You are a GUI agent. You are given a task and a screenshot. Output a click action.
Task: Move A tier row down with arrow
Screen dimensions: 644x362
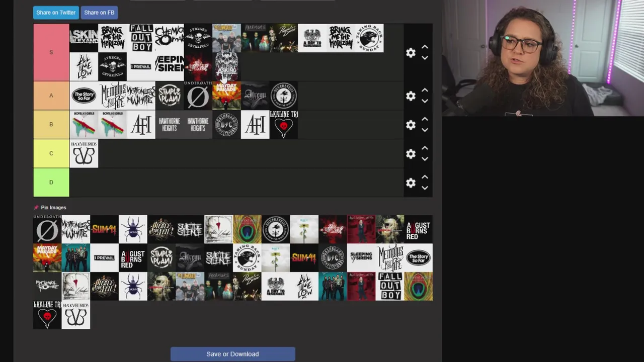425,101
